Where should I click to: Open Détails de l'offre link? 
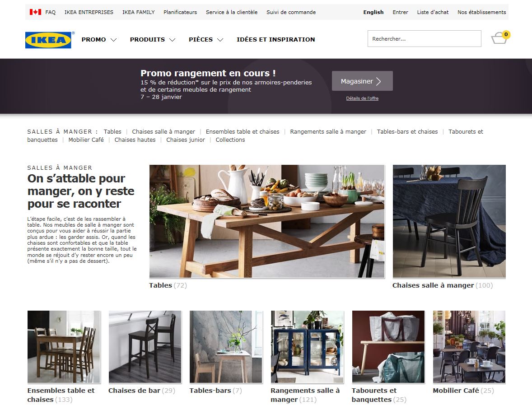(x=362, y=98)
